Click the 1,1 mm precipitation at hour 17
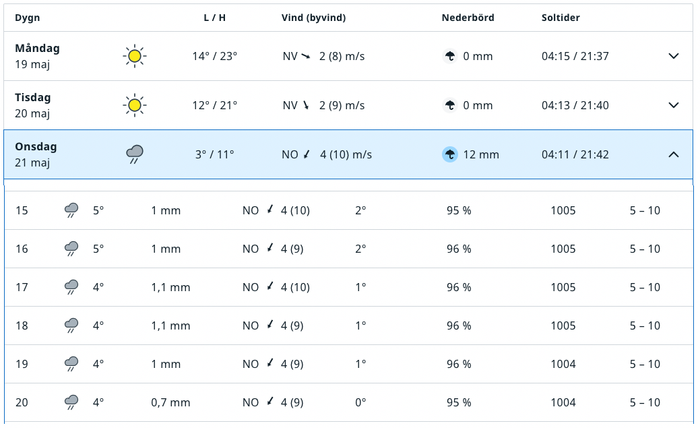The width and height of the screenshot is (700, 428). [171, 287]
